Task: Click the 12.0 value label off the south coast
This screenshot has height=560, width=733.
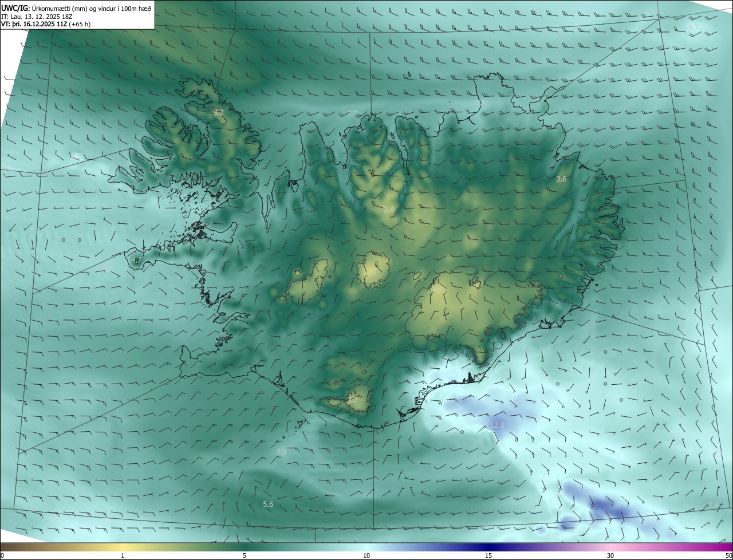Action: coord(497,425)
